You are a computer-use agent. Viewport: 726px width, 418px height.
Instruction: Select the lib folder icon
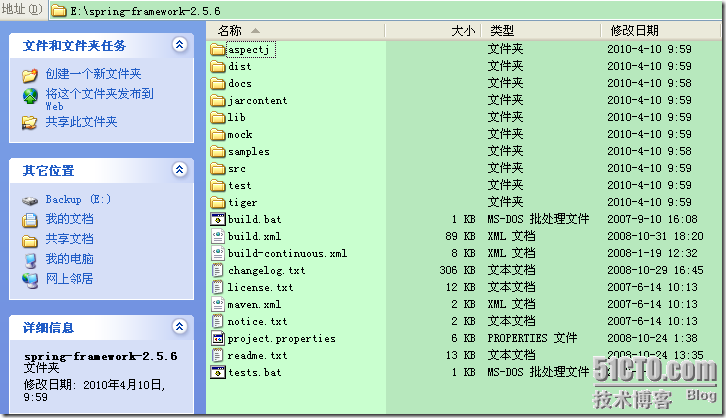click(218, 117)
